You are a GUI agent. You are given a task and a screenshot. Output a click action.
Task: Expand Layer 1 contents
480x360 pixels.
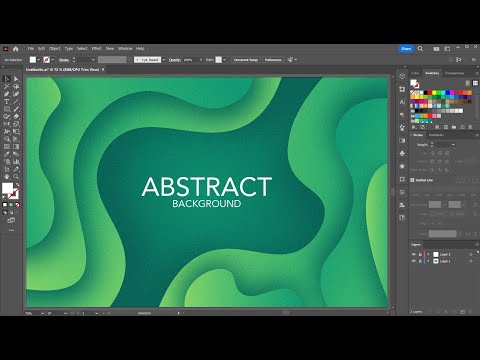click(x=428, y=261)
